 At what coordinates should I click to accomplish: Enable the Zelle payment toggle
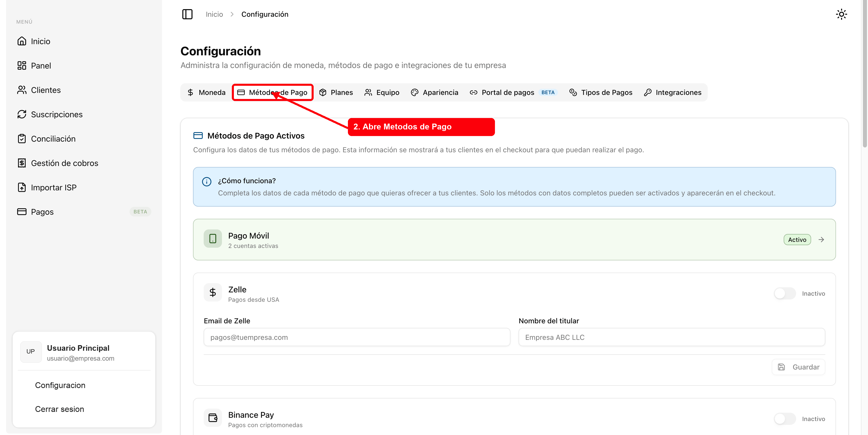pyautogui.click(x=784, y=293)
